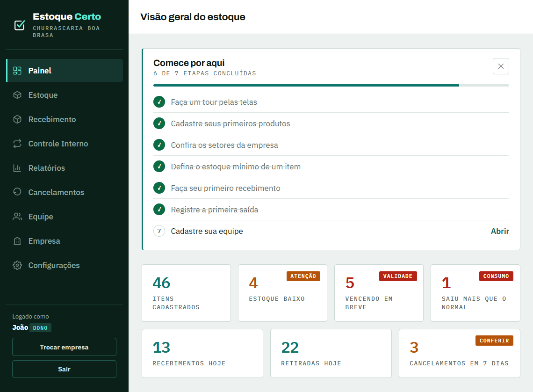Image resolution: width=533 pixels, height=392 pixels.
Task: Open the '3 Cancelamentos em 7 dias' card
Action: point(459,353)
